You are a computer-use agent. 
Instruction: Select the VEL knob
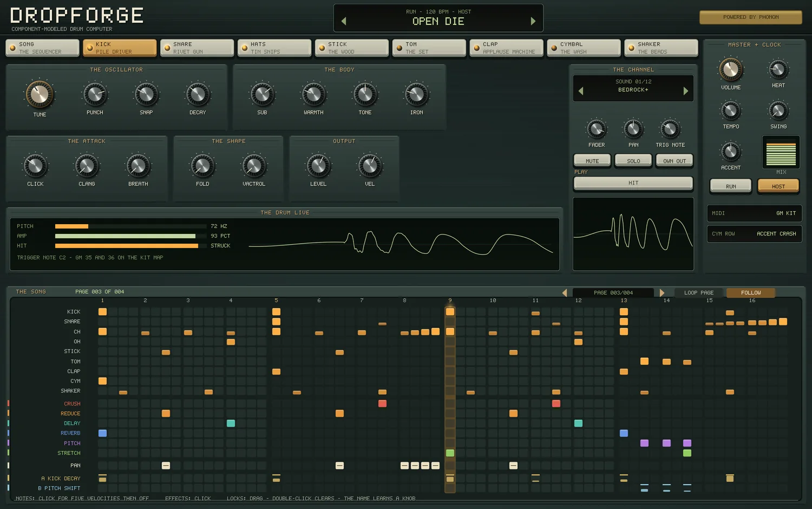pyautogui.click(x=370, y=166)
